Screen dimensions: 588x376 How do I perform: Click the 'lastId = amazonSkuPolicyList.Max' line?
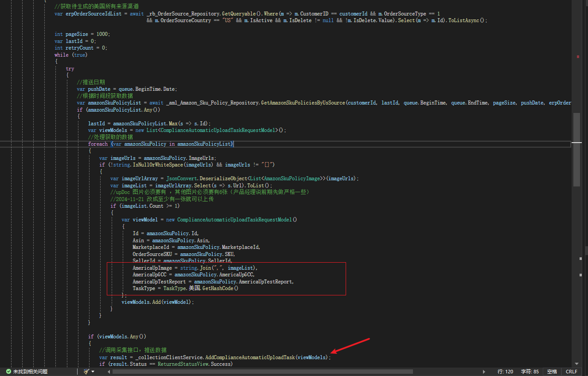point(149,124)
